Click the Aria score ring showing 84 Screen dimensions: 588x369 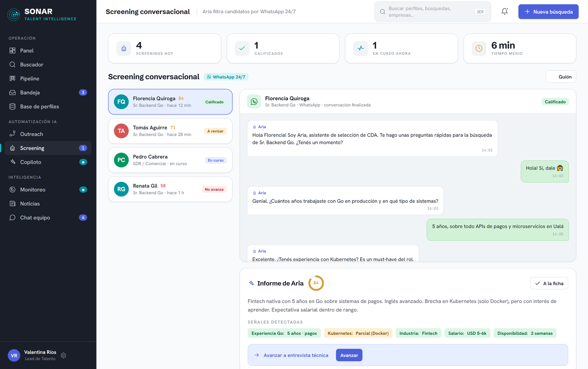coord(316,283)
